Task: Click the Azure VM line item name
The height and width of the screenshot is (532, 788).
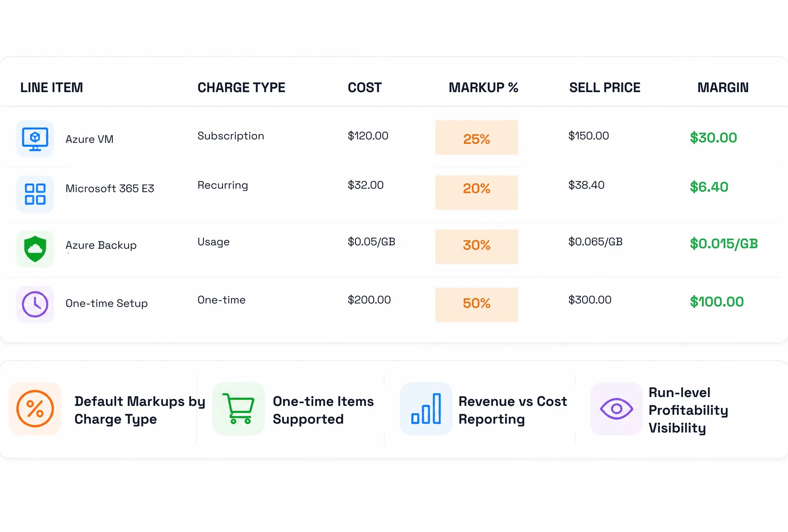Action: (90, 139)
